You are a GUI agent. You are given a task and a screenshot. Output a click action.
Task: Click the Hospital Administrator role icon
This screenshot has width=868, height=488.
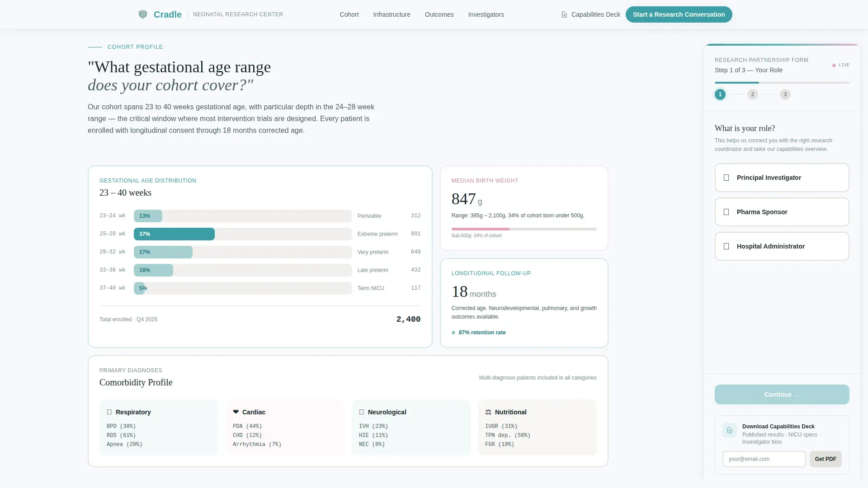[x=726, y=246]
